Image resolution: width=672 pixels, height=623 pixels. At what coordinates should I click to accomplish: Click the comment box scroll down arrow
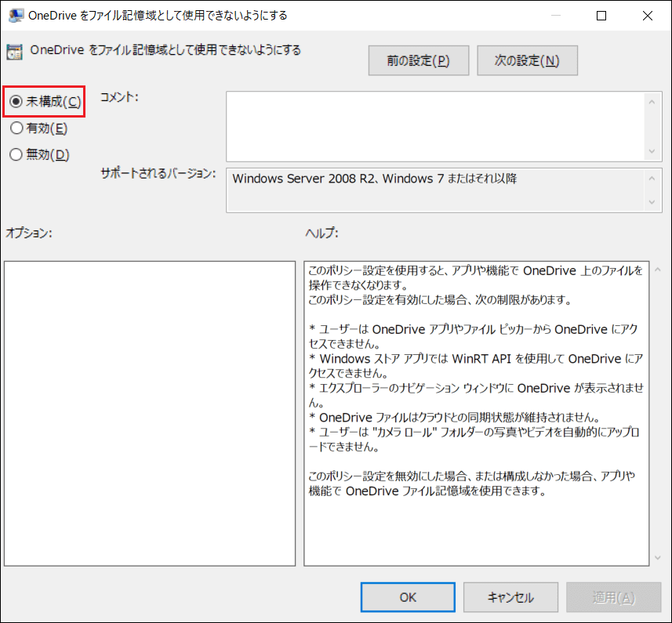[652, 151]
